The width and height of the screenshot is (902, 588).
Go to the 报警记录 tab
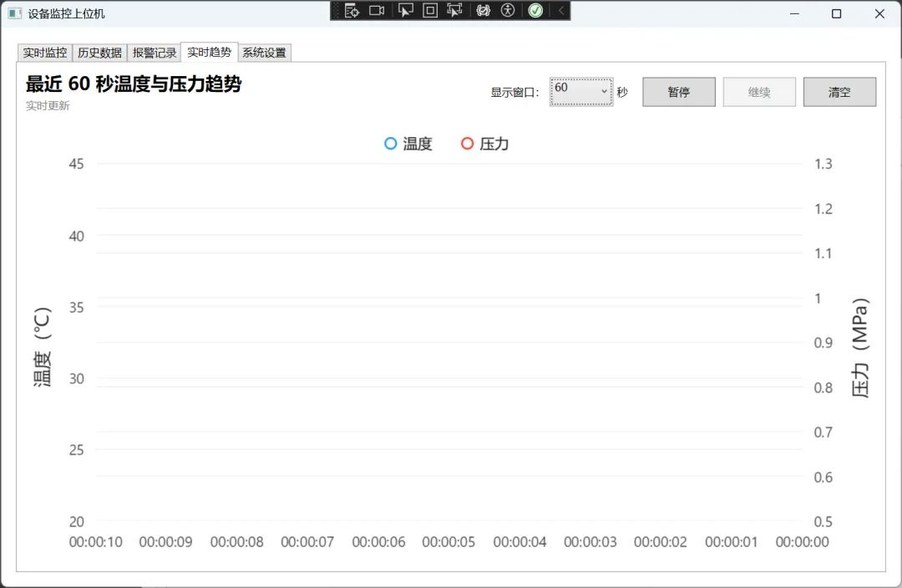pyautogui.click(x=155, y=53)
